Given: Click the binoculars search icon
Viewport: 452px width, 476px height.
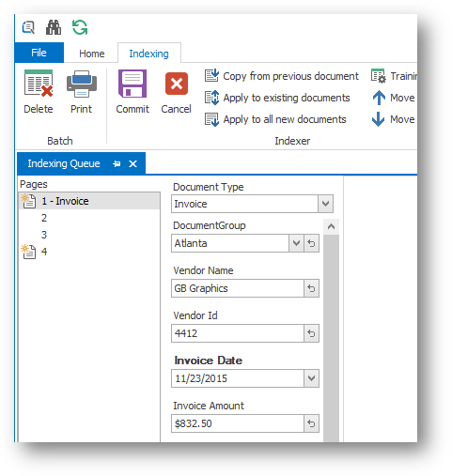Looking at the screenshot, I should pos(54,27).
